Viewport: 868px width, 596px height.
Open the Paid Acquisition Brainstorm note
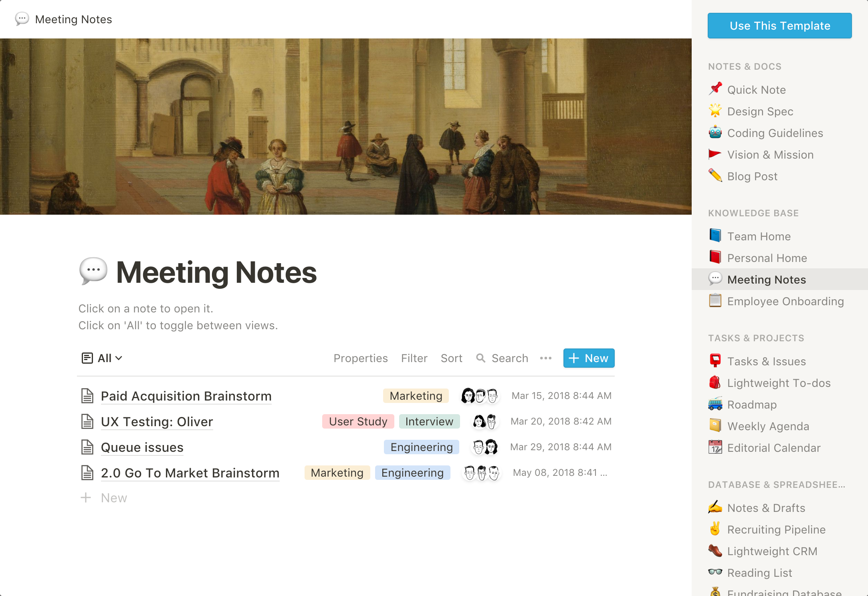pyautogui.click(x=186, y=396)
